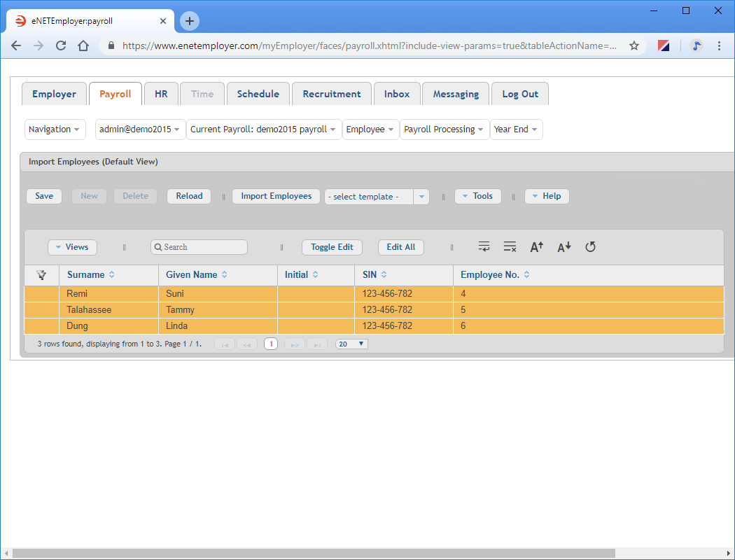735x560 pixels.
Task: Click the clear rows icon with x
Action: click(x=510, y=246)
